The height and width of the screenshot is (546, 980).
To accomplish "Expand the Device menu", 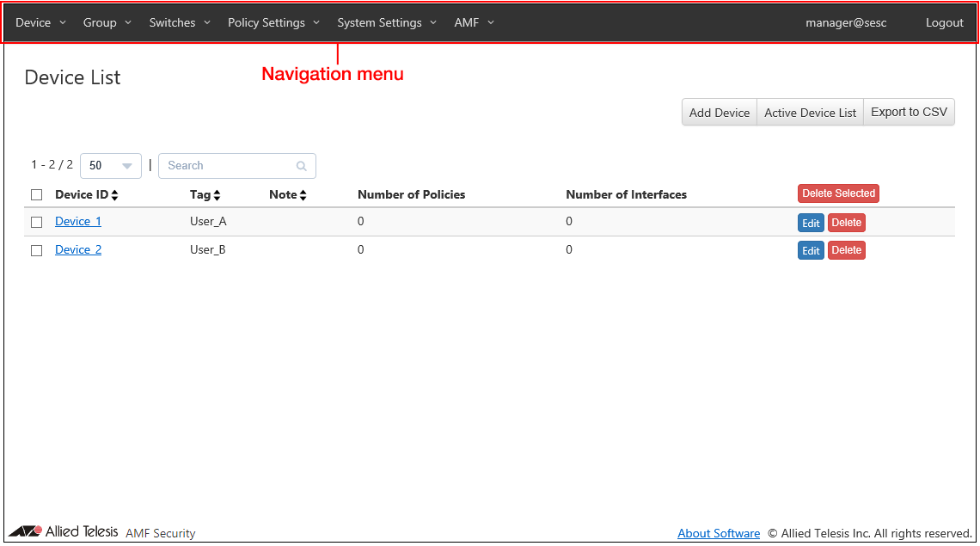I will point(40,22).
